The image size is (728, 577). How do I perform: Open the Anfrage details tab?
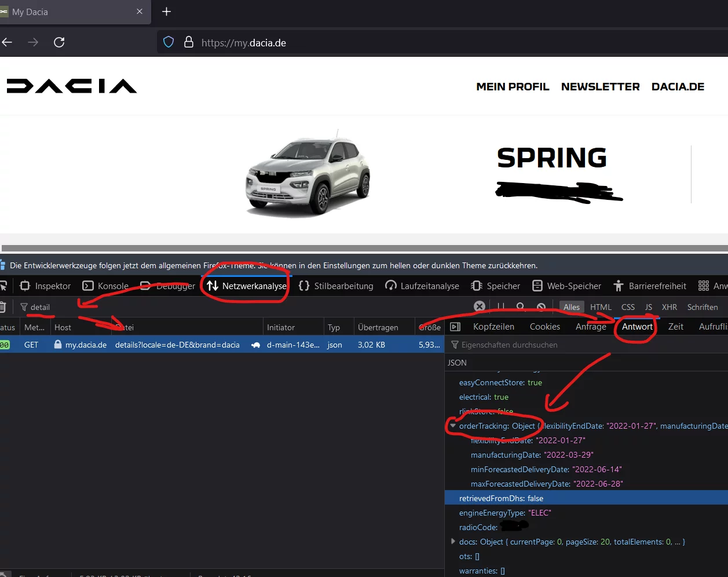pyautogui.click(x=591, y=327)
